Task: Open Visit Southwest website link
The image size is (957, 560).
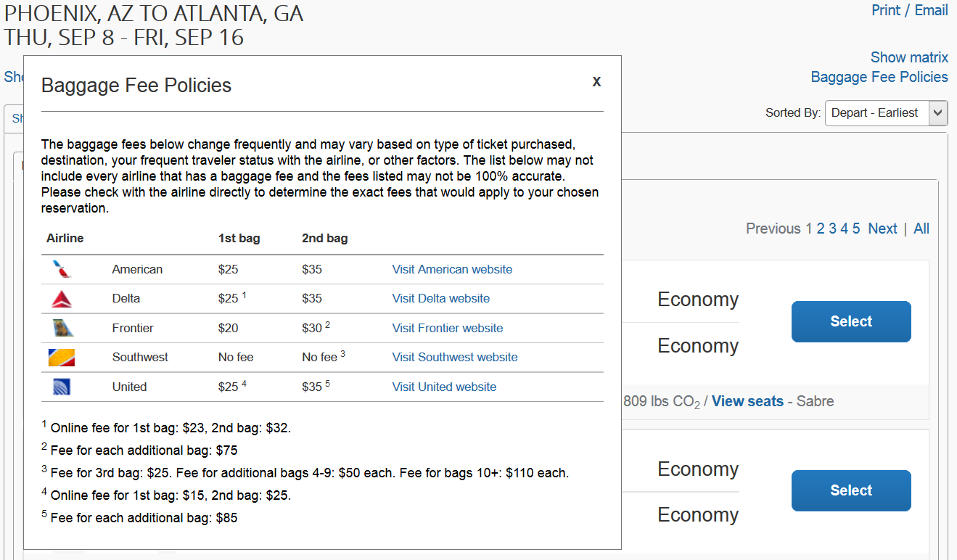Action: pos(455,358)
